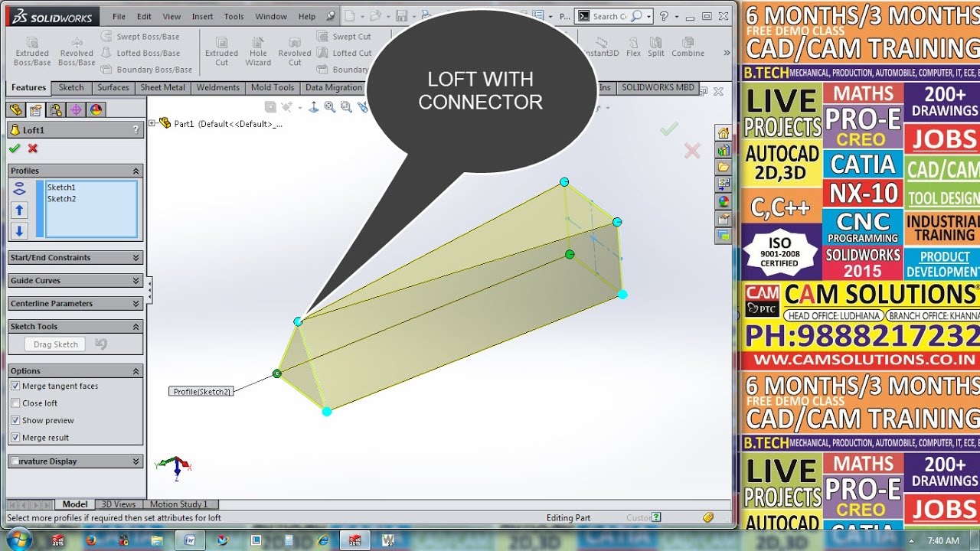Move selected profile down with blue arrow
Viewport: 980px width, 551px height.
point(20,230)
